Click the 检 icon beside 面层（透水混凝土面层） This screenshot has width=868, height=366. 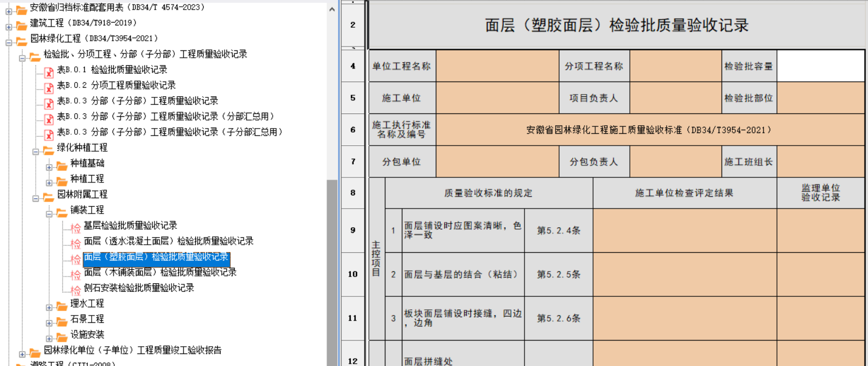point(76,243)
